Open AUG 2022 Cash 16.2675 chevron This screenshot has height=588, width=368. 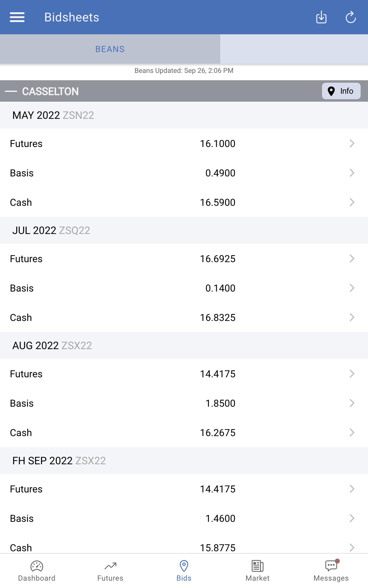tap(352, 432)
